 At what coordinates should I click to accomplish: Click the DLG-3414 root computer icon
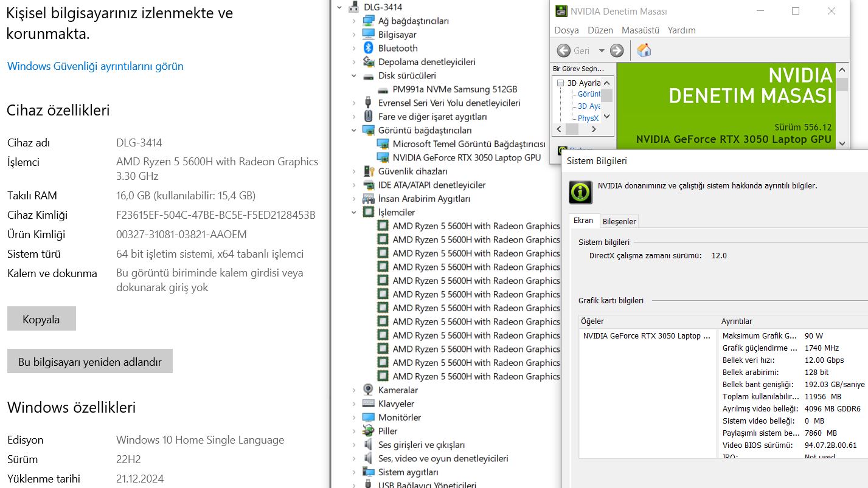point(353,7)
